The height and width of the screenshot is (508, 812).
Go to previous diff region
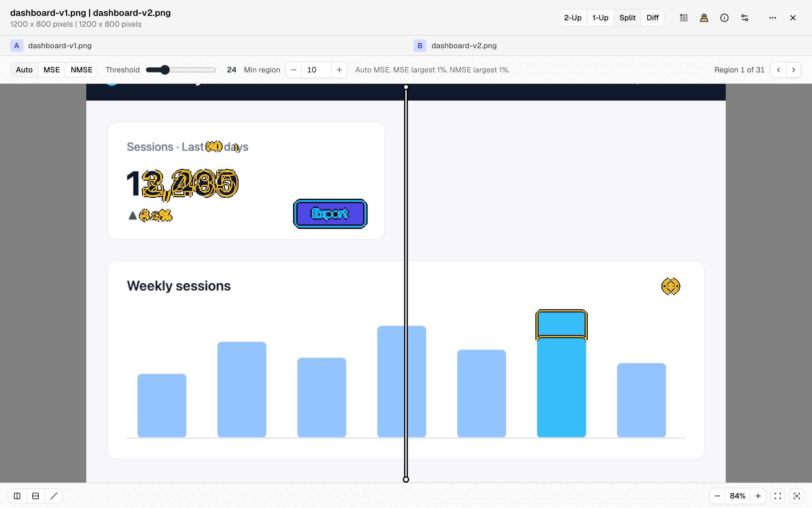[778, 70]
